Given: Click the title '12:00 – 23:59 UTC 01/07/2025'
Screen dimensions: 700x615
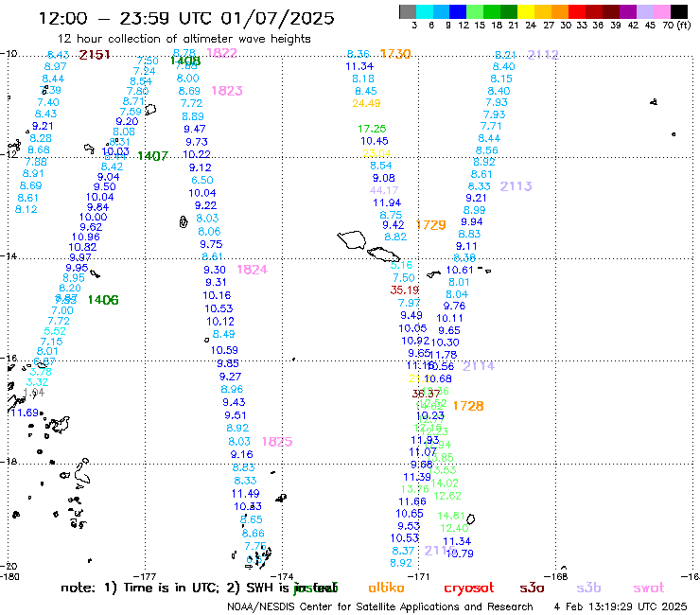Looking at the screenshot, I should (x=186, y=18).
